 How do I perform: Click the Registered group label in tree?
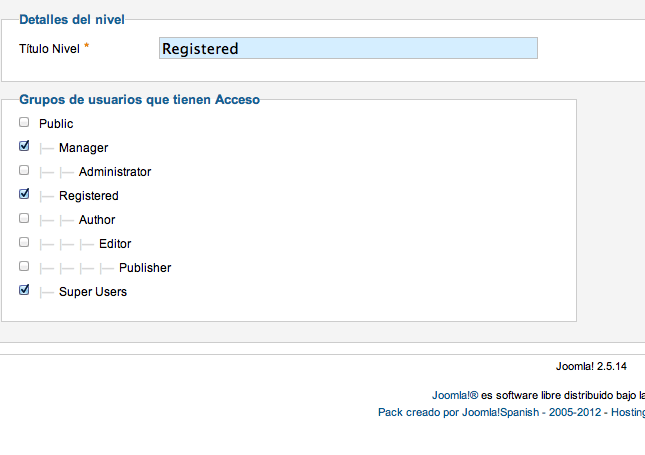click(89, 196)
